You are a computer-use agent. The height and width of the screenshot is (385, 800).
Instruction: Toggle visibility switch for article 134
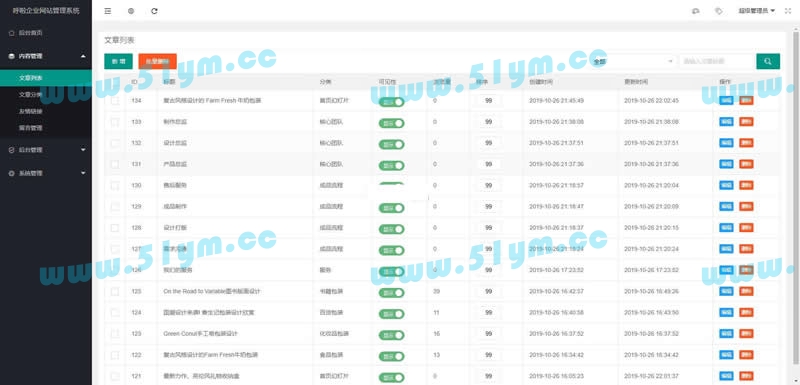(391, 102)
